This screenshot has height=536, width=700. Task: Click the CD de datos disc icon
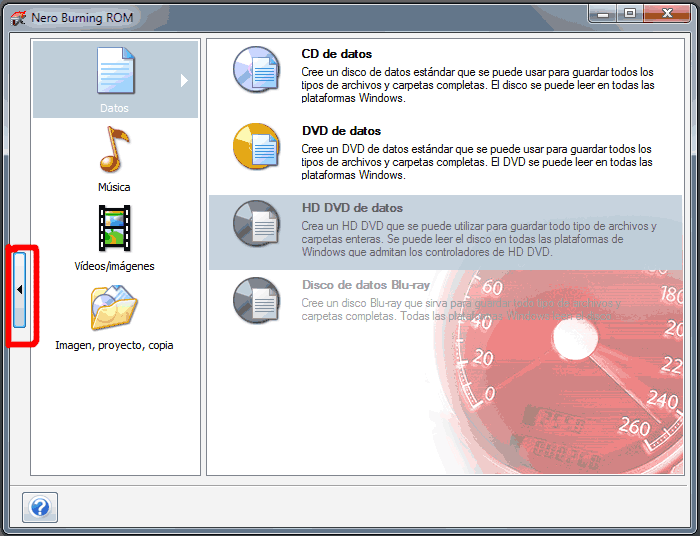(x=256, y=69)
